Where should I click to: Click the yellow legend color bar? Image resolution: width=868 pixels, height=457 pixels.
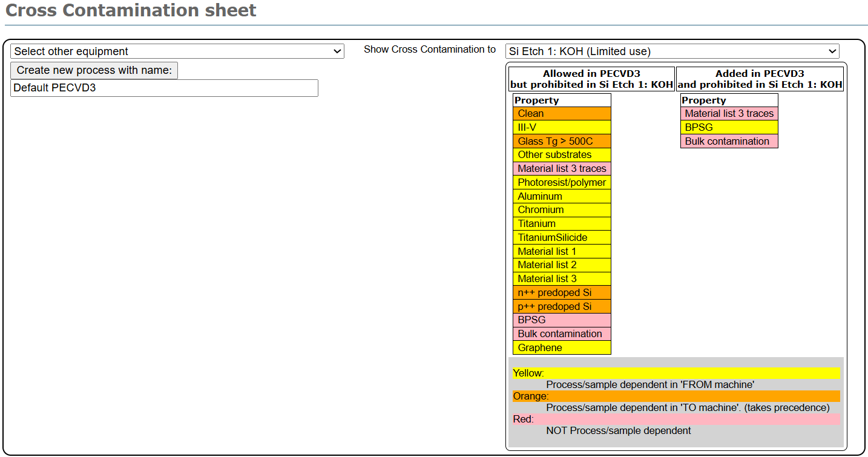coord(676,373)
